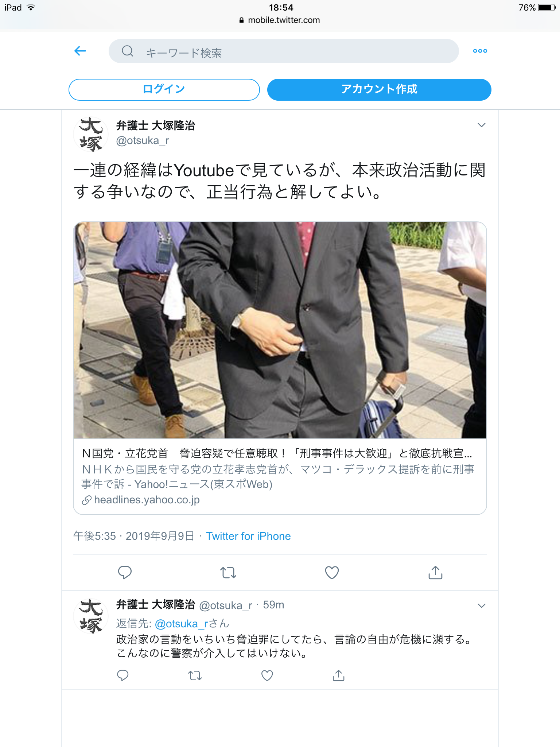Viewport: 560px width, 747px height.
Task: Go back using the blue arrow
Action: point(80,51)
